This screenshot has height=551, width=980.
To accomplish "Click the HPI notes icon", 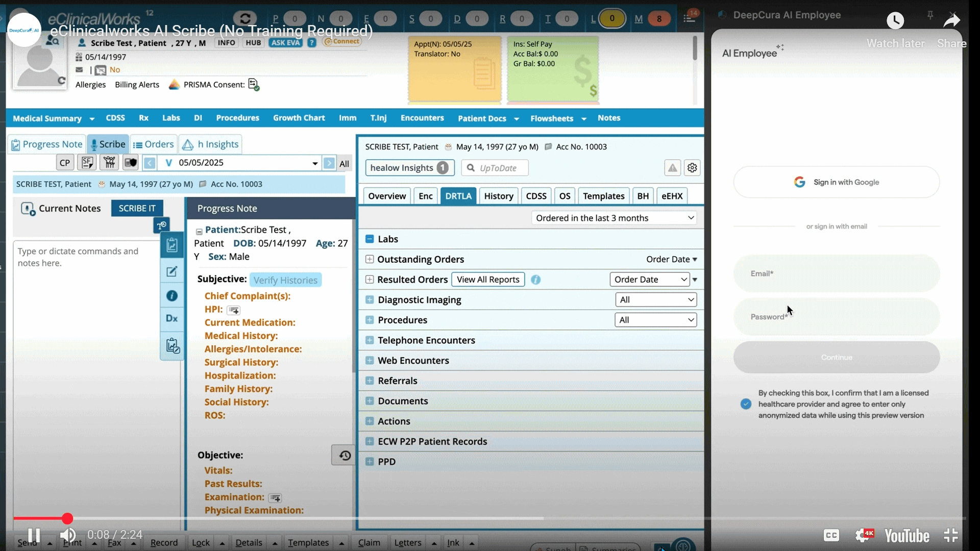I will coord(234,310).
